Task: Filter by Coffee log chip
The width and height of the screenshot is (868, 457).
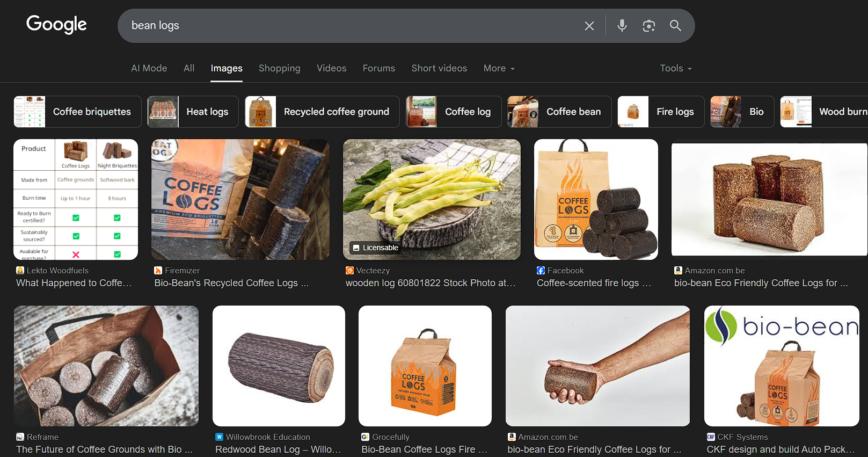Action: click(454, 112)
